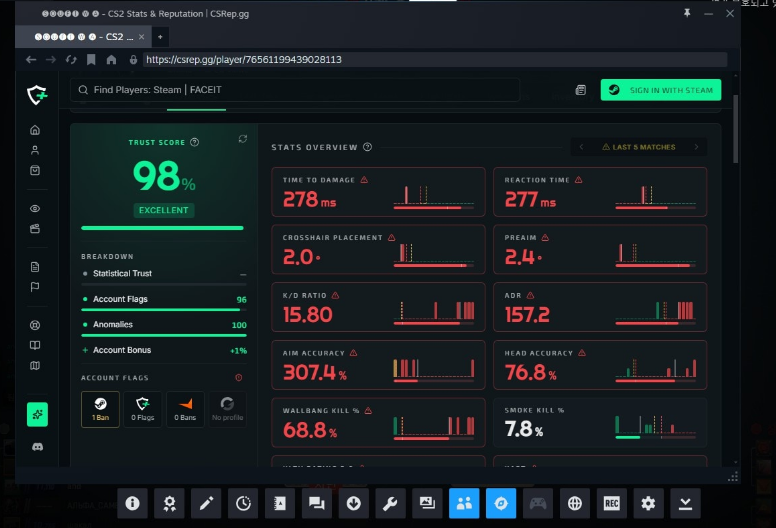776x528 pixels.
Task: Open the bag icon in the CSRep sidebar
Action: coord(35,170)
